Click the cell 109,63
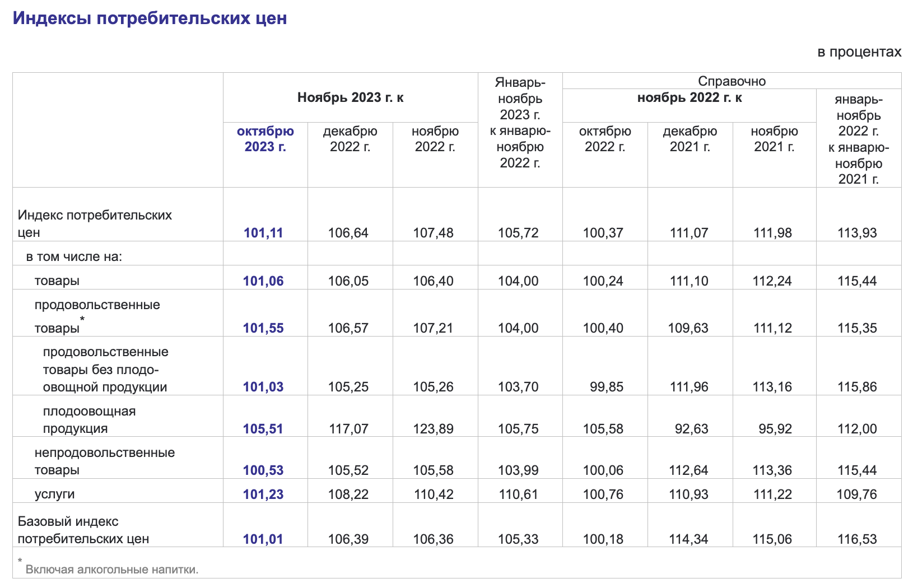The width and height of the screenshot is (913, 588). tap(688, 328)
